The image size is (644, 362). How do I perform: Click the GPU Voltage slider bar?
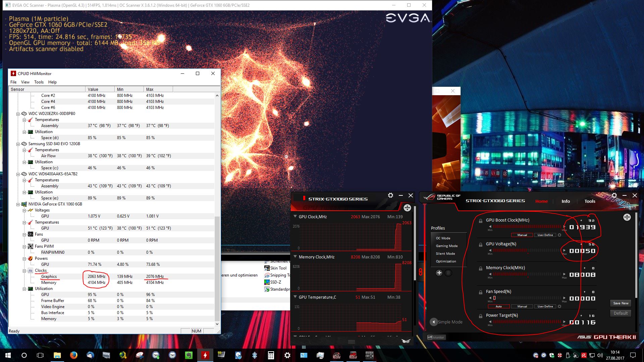pyautogui.click(x=527, y=250)
